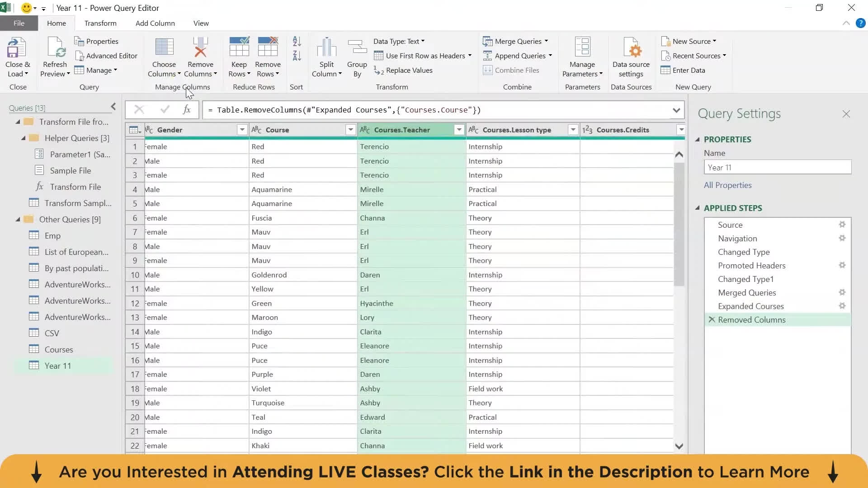Viewport: 868px width, 488px height.
Task: Click the formula bar text
Action: (x=344, y=110)
